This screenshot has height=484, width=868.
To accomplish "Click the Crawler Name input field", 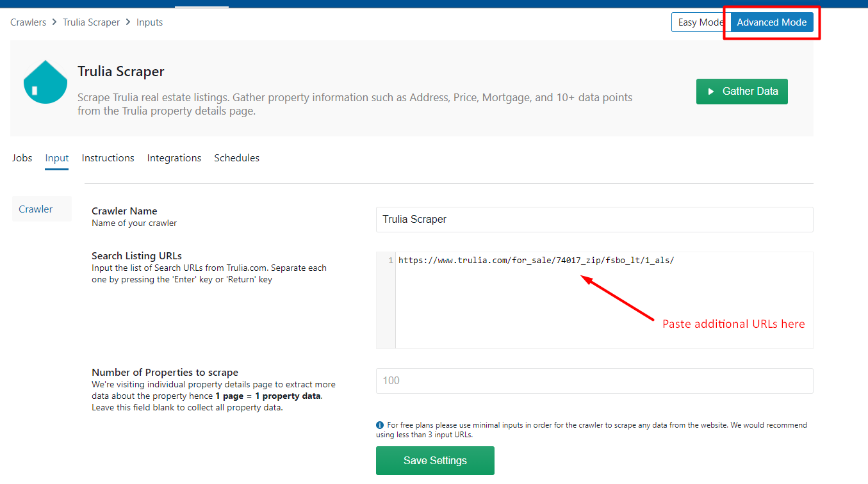I will pyautogui.click(x=594, y=220).
